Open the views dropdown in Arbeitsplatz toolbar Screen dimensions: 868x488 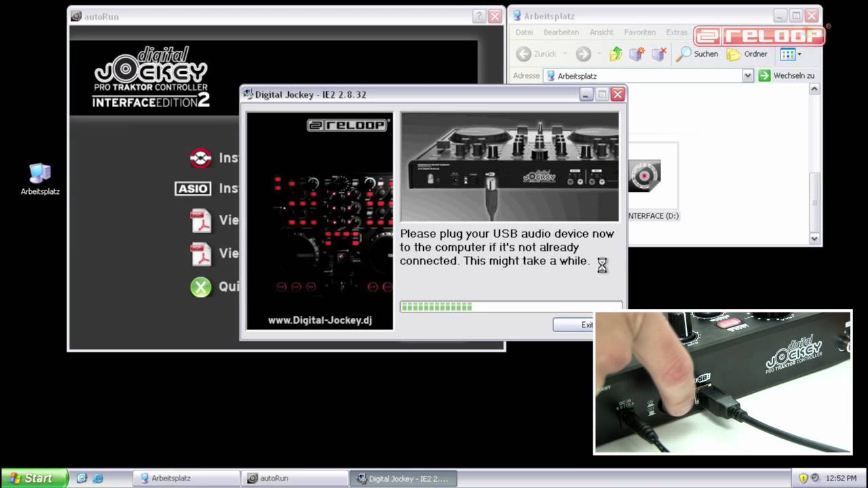(x=791, y=54)
